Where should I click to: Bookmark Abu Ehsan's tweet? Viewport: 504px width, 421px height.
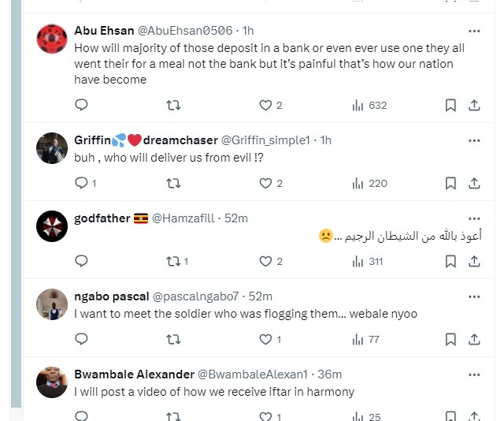pos(450,105)
